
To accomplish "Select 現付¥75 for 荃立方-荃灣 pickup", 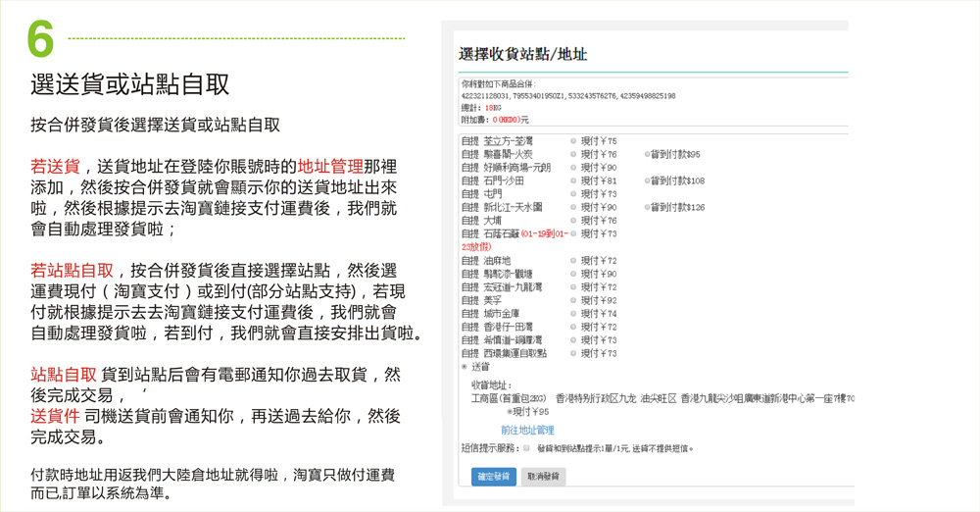I will (573, 141).
